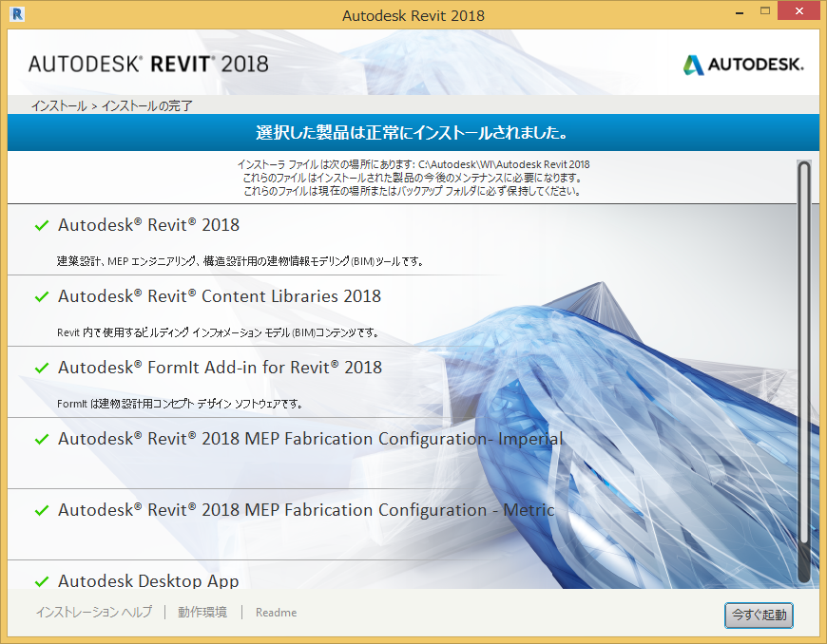Click the checkmark beside MEP Fabrication Configuration Imperial

click(42, 439)
